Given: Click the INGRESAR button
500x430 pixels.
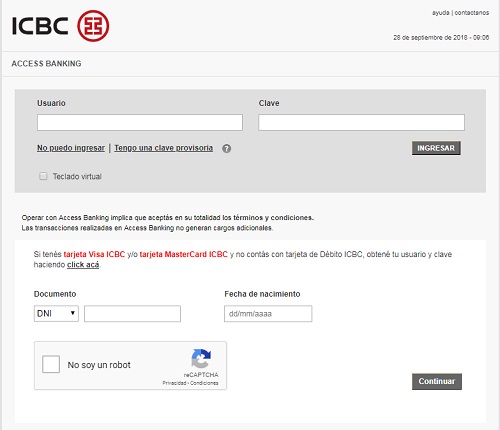Looking at the screenshot, I should pyautogui.click(x=436, y=148).
